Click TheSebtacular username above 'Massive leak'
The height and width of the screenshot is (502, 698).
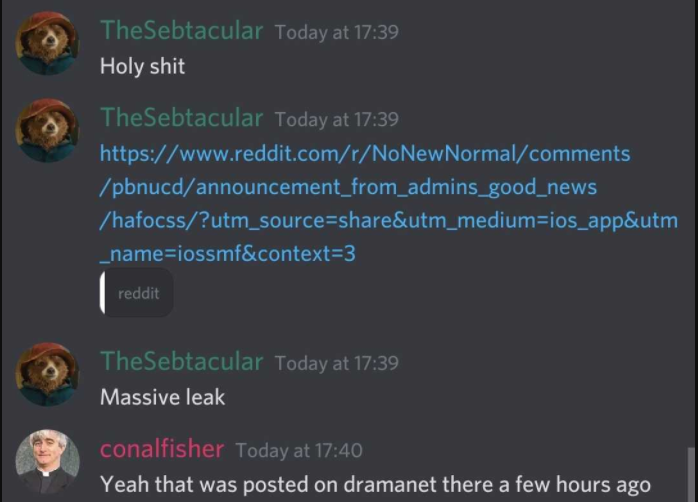click(x=182, y=362)
